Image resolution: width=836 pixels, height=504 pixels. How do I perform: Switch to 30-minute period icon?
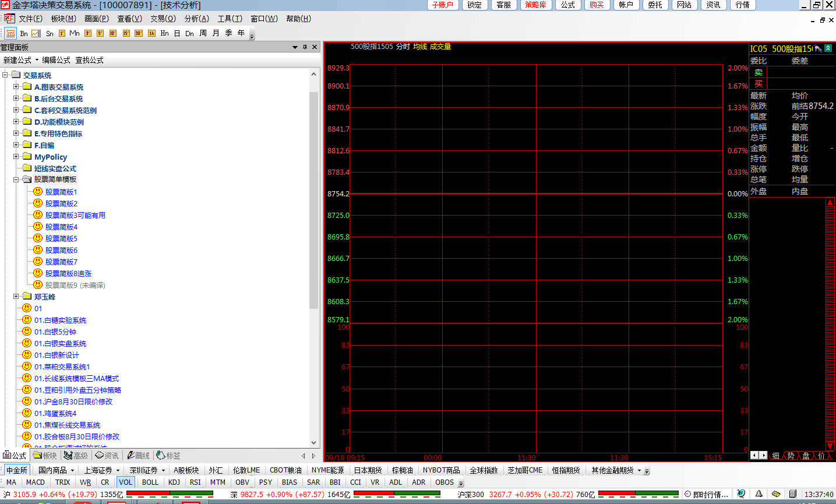(139, 33)
